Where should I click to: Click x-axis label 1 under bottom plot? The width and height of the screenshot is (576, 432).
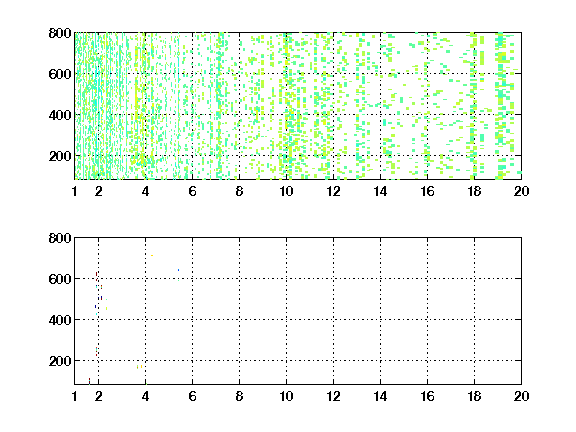75,396
